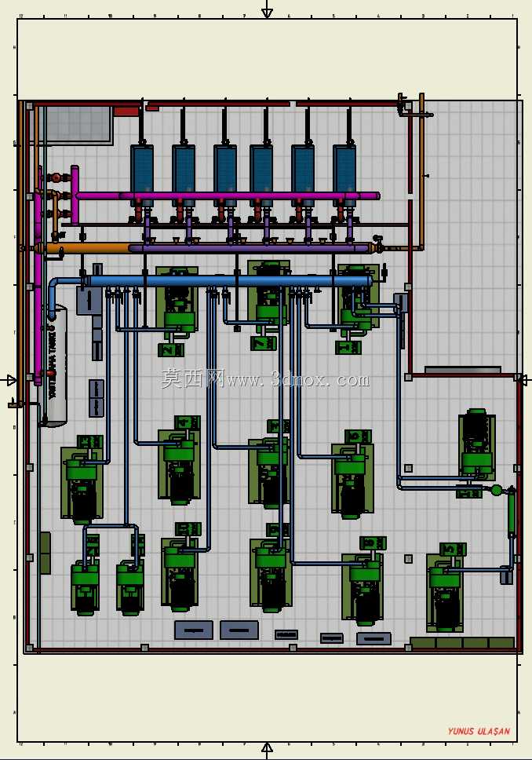Viewport: 532px width, 760px height.
Task: Pick the orange pipe section left of purple header
Action: [x=87, y=249]
